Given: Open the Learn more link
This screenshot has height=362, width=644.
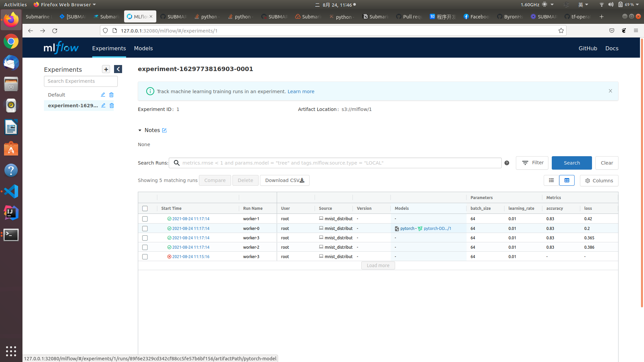Looking at the screenshot, I should [x=301, y=92].
